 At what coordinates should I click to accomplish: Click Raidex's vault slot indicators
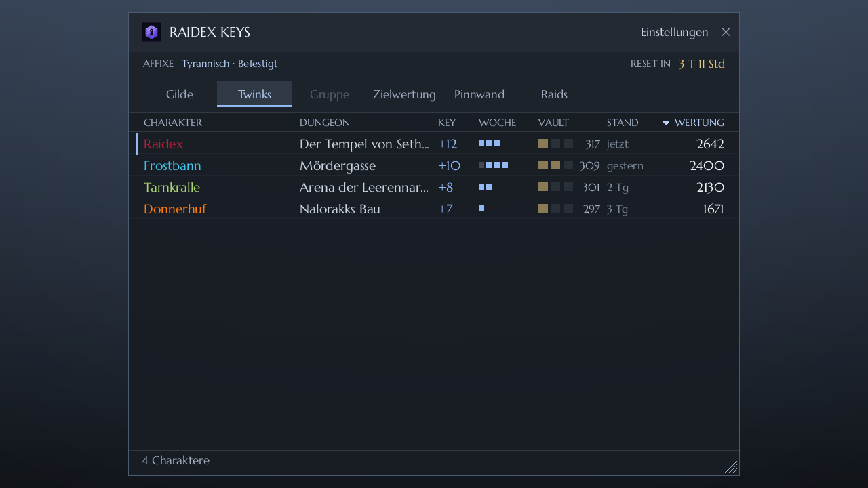(x=555, y=144)
